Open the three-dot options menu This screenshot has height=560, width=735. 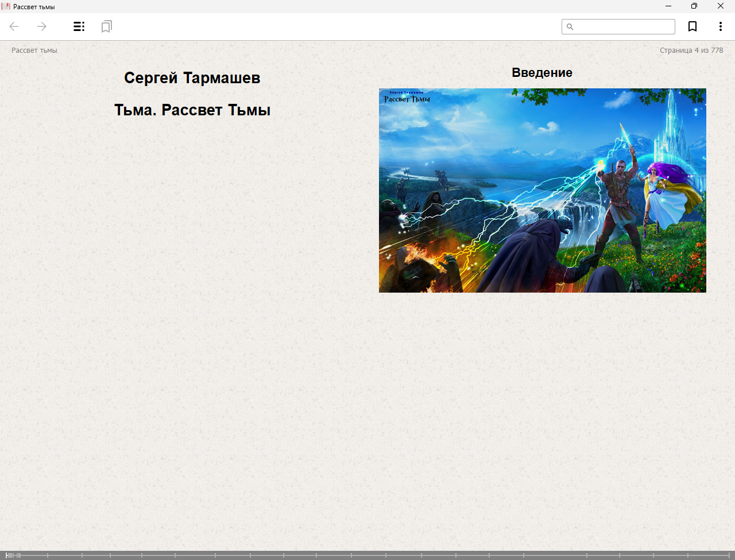pyautogui.click(x=720, y=26)
